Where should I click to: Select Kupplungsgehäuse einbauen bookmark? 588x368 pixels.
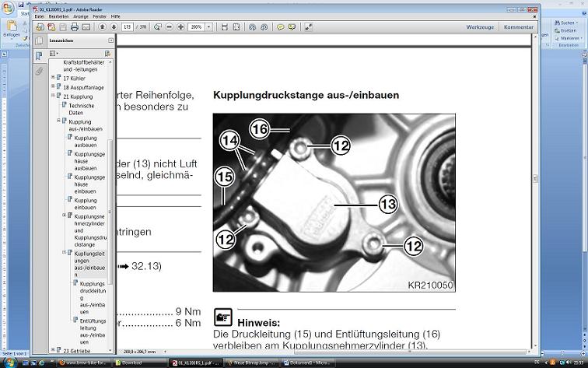pos(89,184)
